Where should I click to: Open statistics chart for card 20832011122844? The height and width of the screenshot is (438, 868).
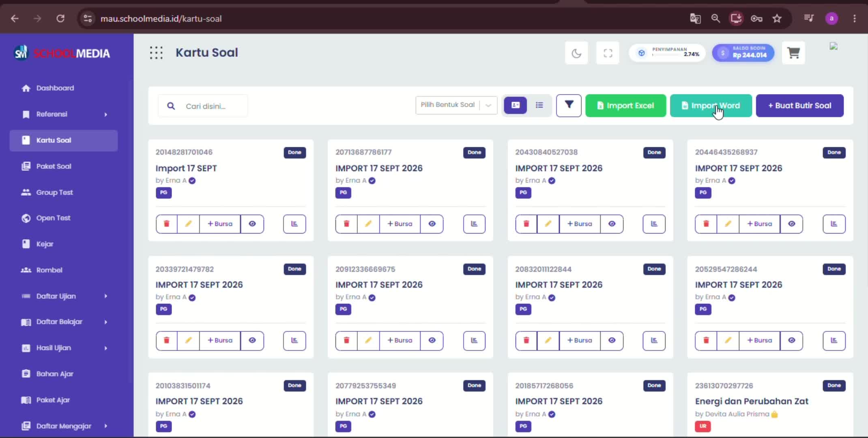click(654, 340)
